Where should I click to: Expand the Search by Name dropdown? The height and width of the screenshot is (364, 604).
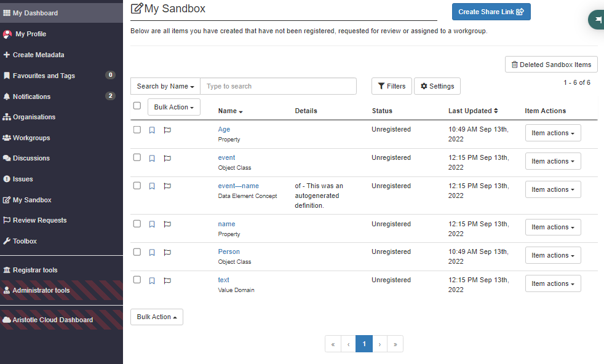point(165,86)
